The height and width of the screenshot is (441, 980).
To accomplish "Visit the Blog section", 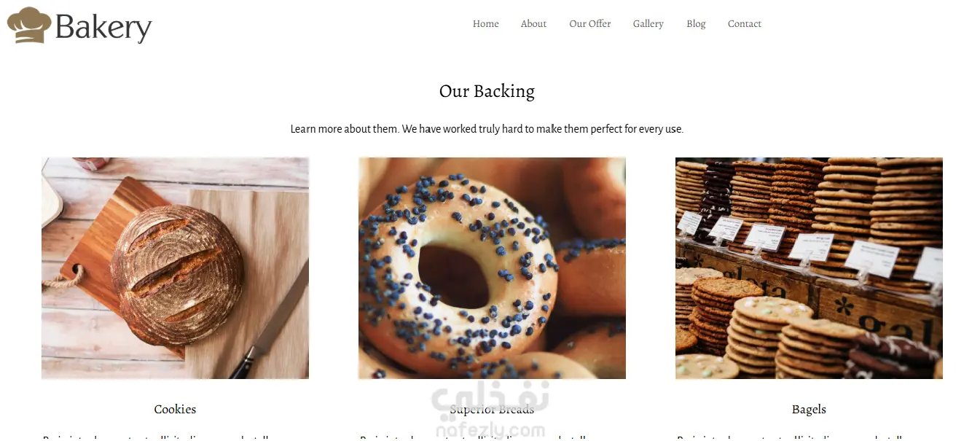I will [x=696, y=24].
